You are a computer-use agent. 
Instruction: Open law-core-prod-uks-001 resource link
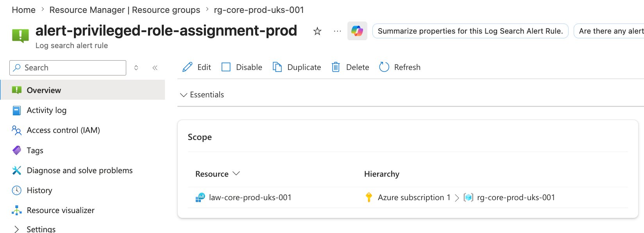pyautogui.click(x=250, y=197)
